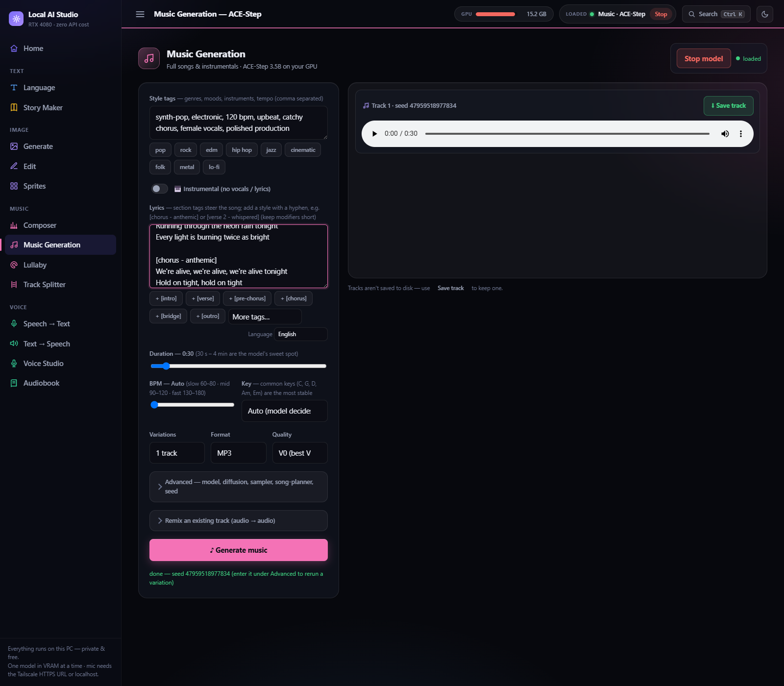
Task: Click the Sprites grid icon in sidebar
Action: 14,186
